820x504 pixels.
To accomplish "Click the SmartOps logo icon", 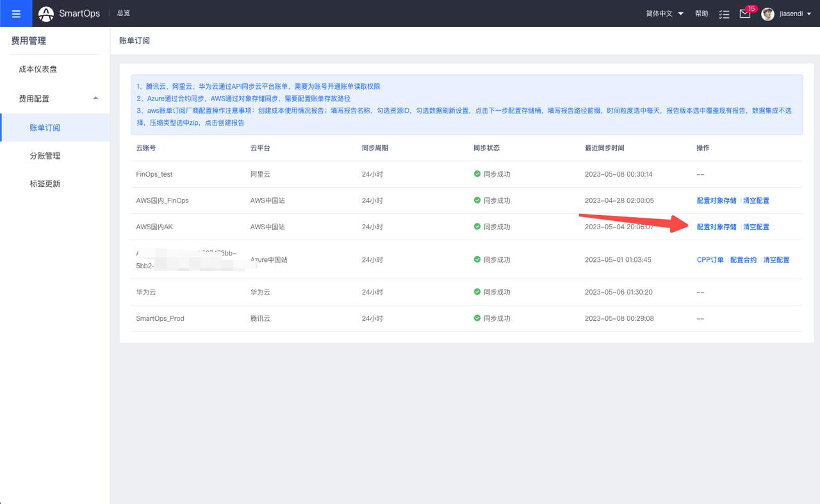I will click(46, 13).
